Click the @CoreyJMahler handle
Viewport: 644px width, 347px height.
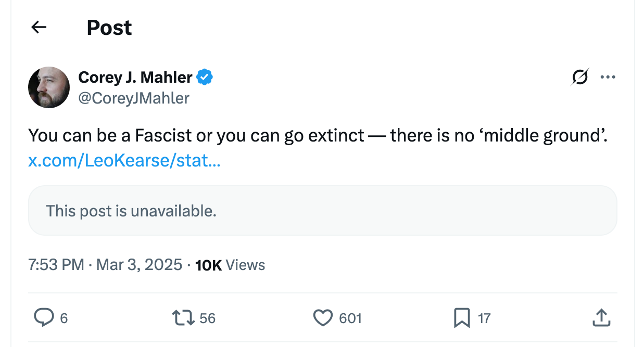(134, 98)
